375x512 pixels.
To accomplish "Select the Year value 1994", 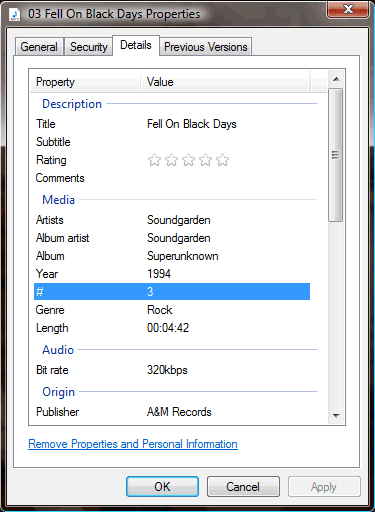I will tap(159, 274).
